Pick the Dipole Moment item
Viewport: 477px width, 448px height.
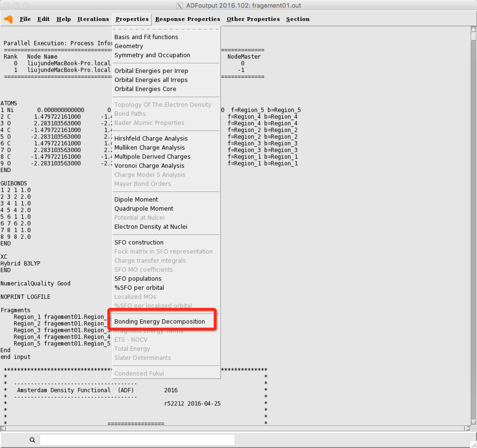click(x=136, y=199)
